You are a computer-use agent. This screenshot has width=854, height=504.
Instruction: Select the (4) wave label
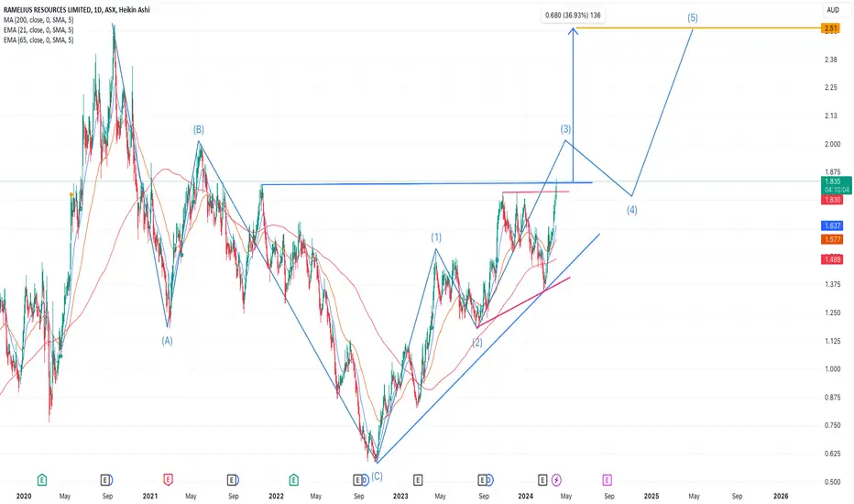click(x=631, y=210)
